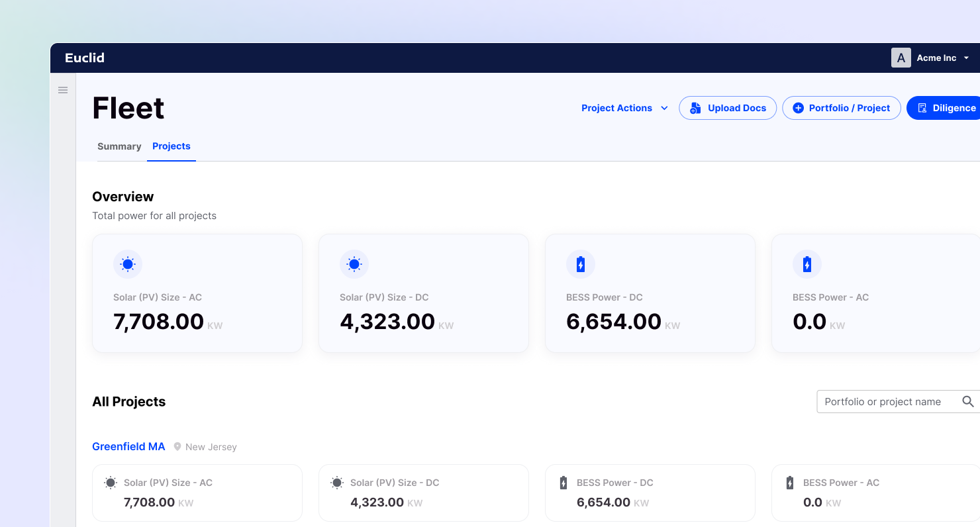Screen dimensions: 980x527
Task: Click the document icon in Upload Docs
Action: [695, 108]
